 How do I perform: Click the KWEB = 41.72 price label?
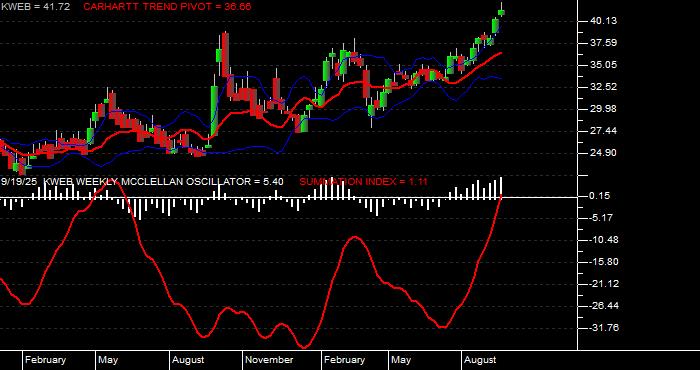(35, 7)
